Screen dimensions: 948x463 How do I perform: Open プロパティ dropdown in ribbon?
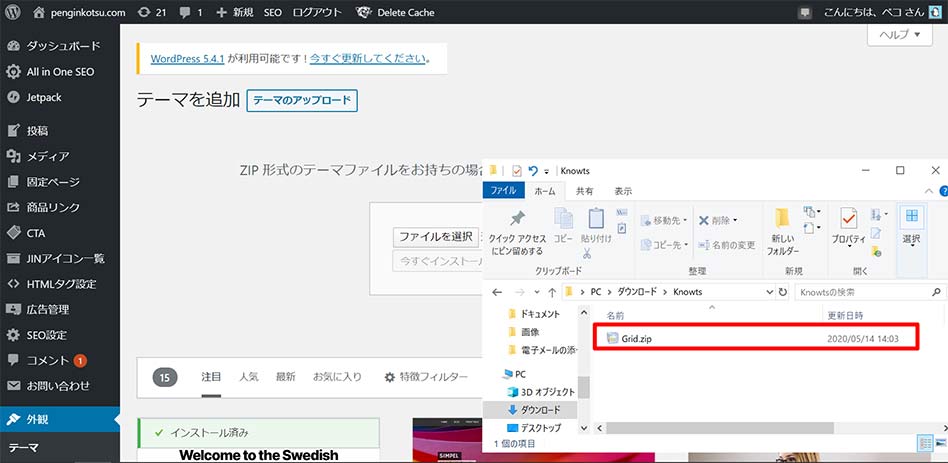[x=849, y=228]
